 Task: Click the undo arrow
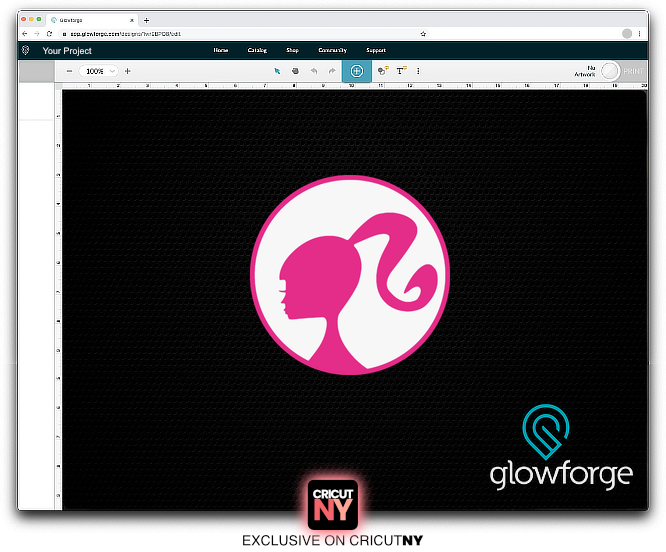314,71
